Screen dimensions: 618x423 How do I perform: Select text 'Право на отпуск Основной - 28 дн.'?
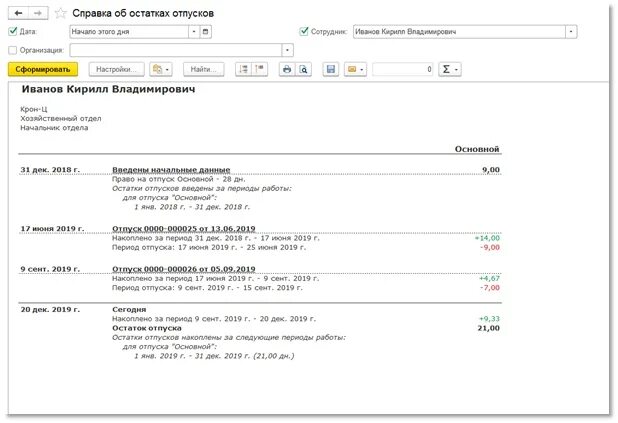pos(179,179)
